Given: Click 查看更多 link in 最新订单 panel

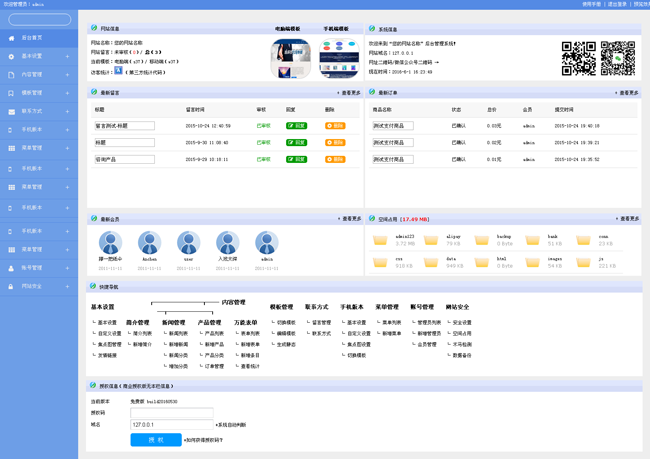Looking at the screenshot, I should [x=627, y=93].
